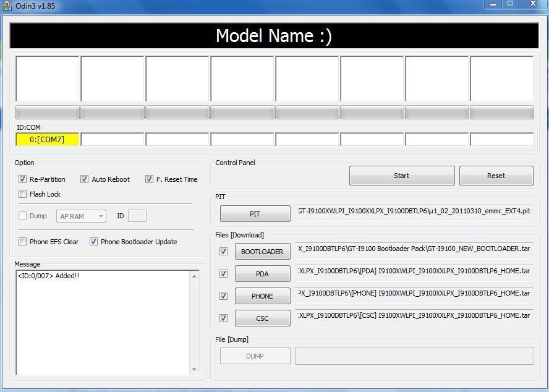Browse for a PIT file

tap(255, 214)
